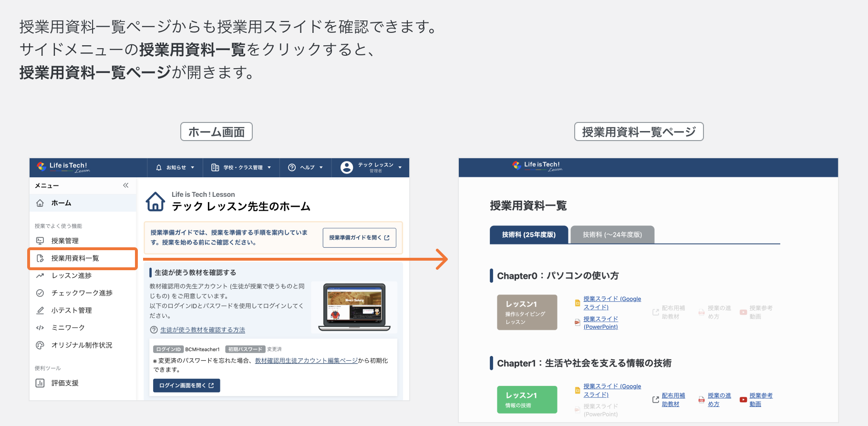Image resolution: width=868 pixels, height=426 pixels.
Task: Click the Life is Tech! logo in home screen header
Action: pyautogui.click(x=63, y=167)
